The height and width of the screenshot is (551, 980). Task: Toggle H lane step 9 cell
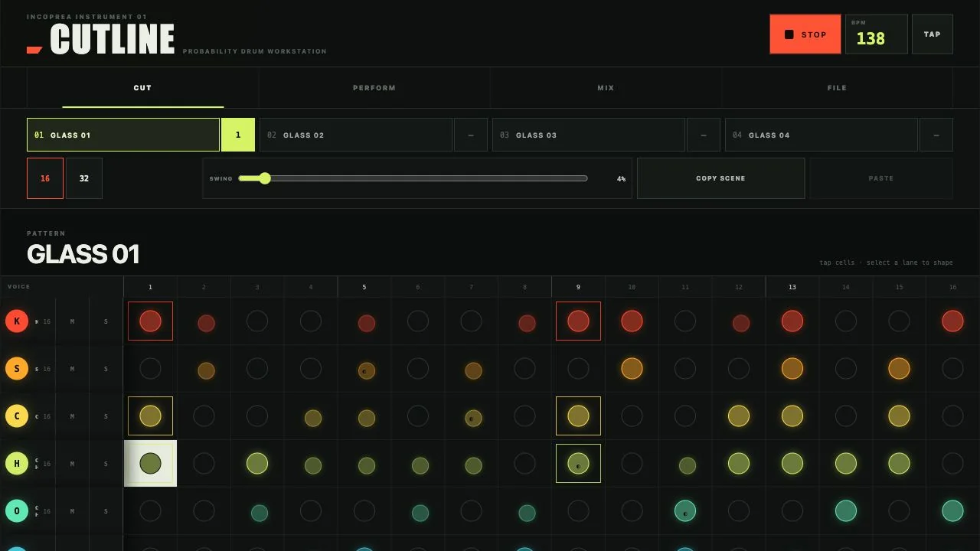[578, 463]
